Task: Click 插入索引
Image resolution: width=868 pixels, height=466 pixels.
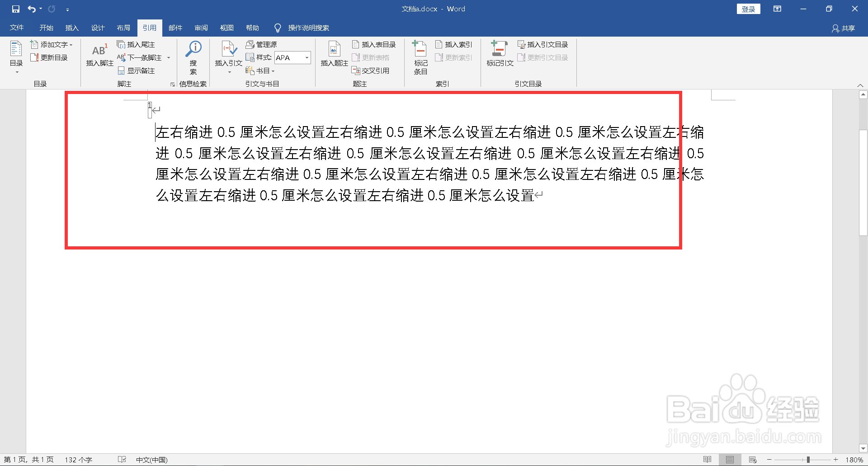Action: 453,44
